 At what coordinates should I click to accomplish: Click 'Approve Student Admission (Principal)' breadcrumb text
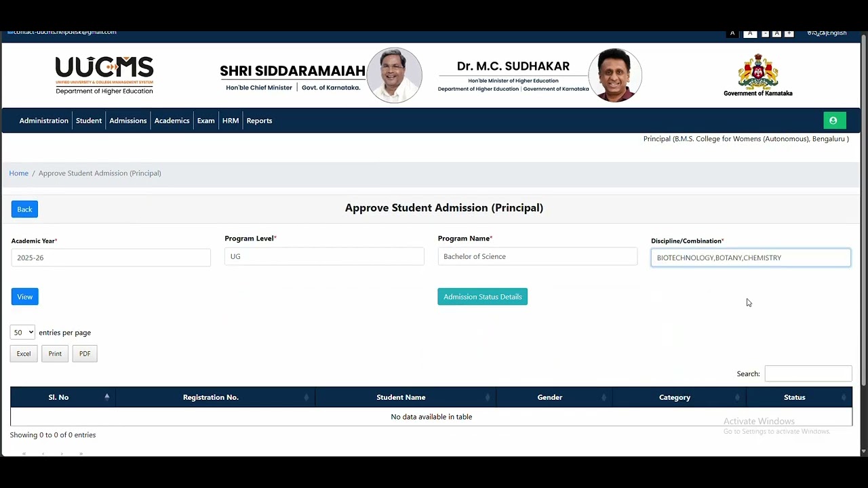(x=100, y=173)
